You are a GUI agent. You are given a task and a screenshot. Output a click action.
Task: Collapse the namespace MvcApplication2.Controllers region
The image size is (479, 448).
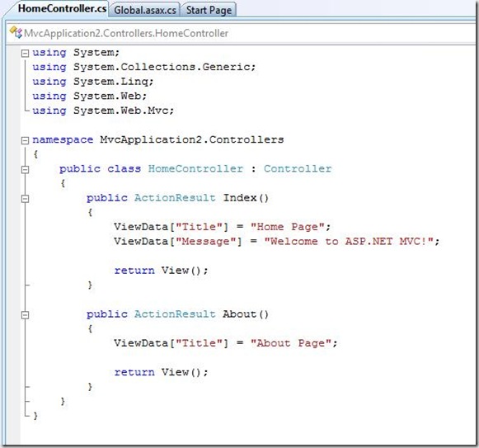click(25, 140)
